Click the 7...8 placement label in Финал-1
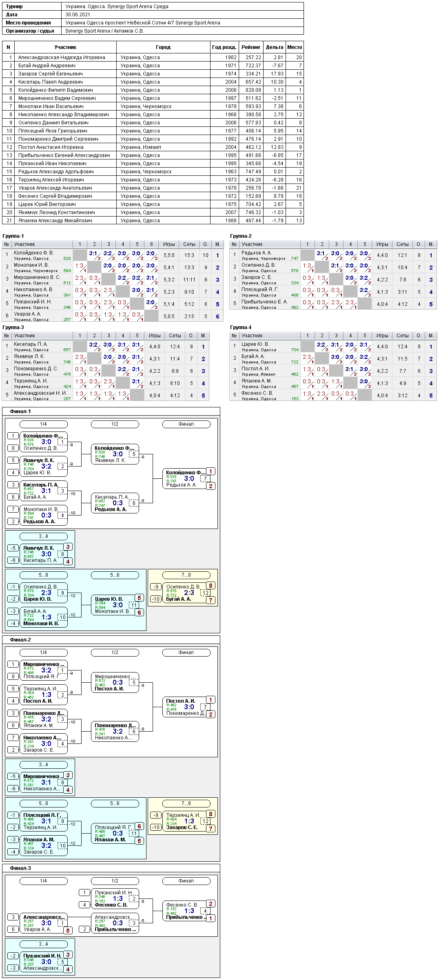This screenshot has width=441, height=980. coord(186,575)
